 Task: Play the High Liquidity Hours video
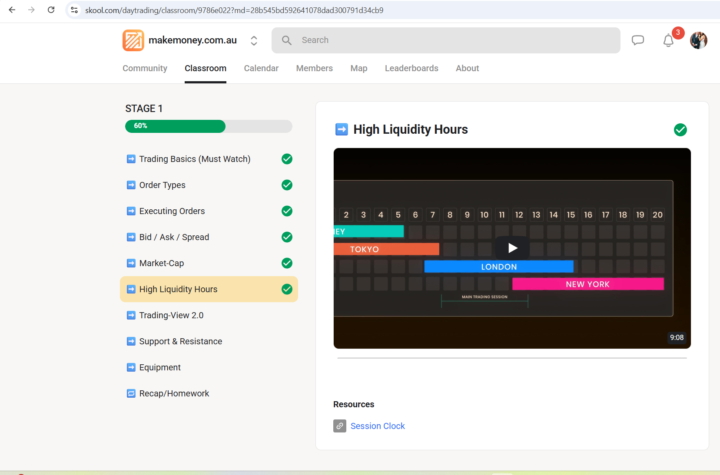[512, 248]
